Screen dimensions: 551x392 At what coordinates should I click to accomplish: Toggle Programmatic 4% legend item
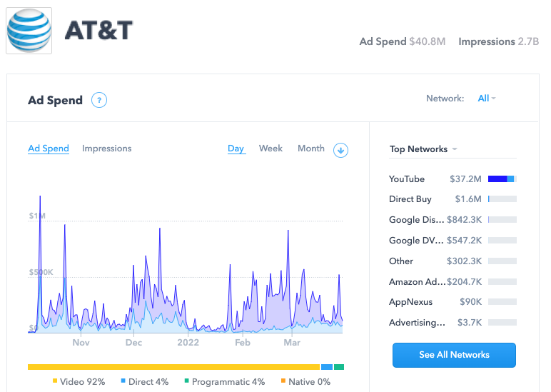(225, 382)
